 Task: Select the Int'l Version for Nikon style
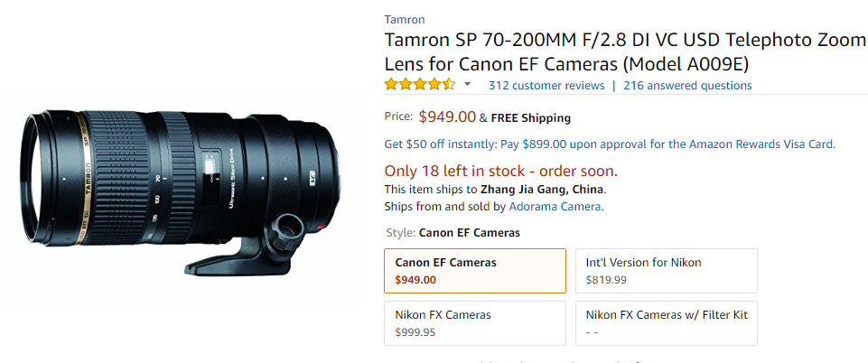point(667,271)
